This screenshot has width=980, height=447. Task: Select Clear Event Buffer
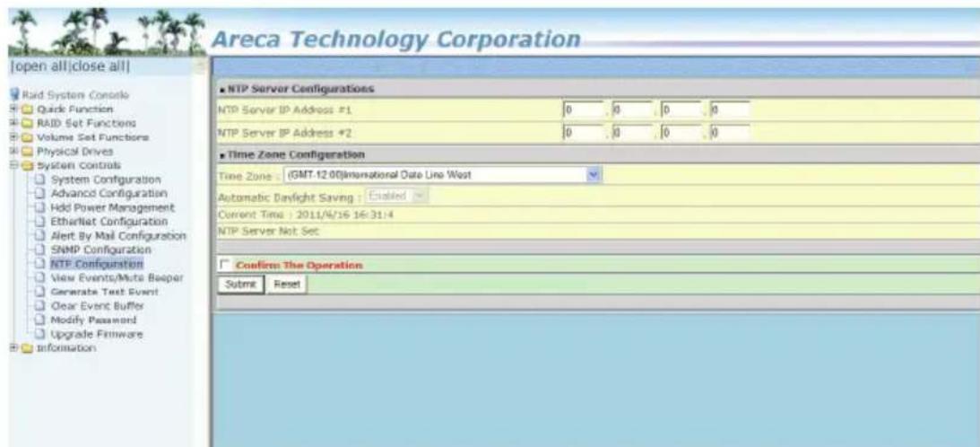click(98, 305)
